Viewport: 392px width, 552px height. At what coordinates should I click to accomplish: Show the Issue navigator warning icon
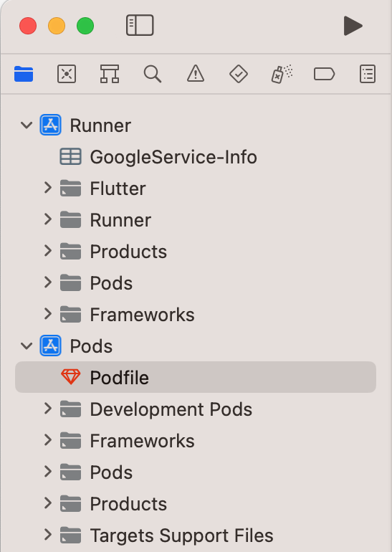(196, 74)
